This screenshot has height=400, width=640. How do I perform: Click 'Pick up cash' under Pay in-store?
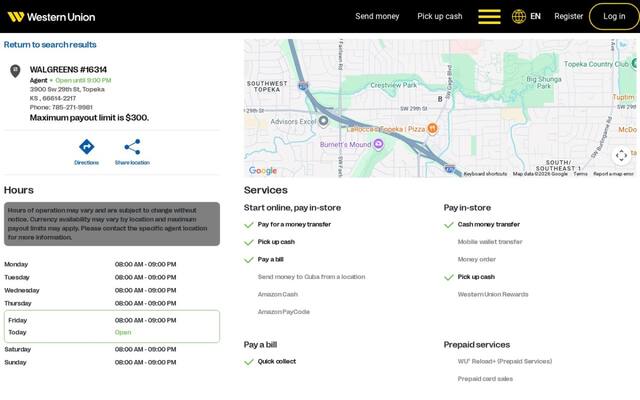pos(476,277)
